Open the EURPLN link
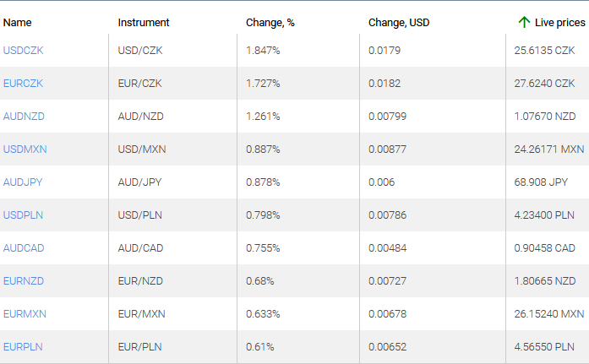The image size is (589, 364). click(23, 347)
